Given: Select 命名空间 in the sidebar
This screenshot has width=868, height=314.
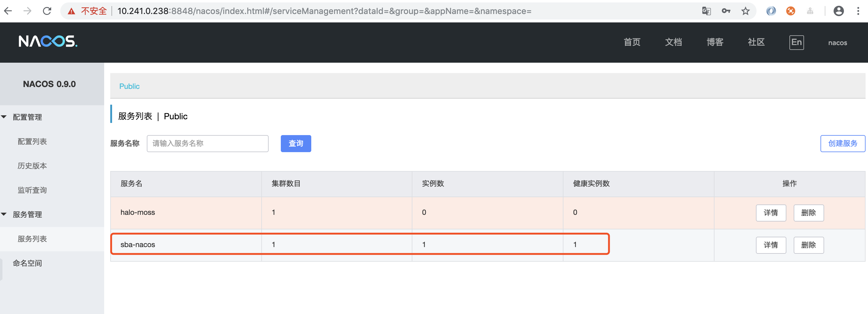Looking at the screenshot, I should (27, 263).
